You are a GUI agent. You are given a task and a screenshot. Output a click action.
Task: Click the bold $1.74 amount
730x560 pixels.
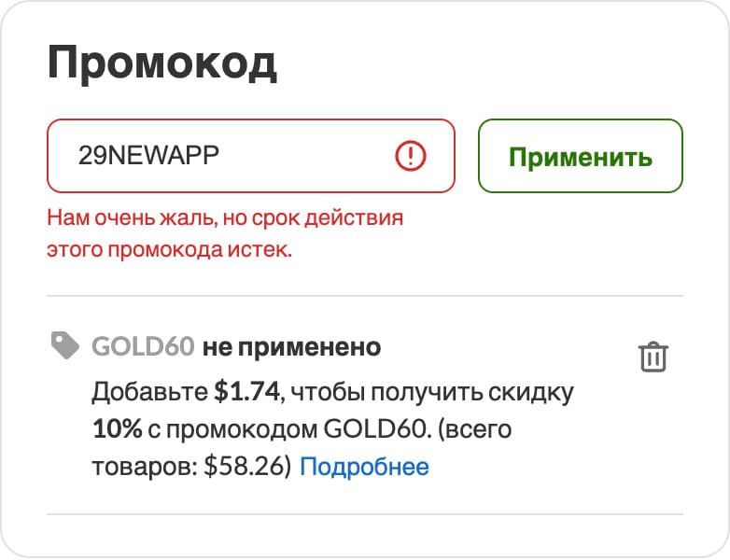(246, 392)
